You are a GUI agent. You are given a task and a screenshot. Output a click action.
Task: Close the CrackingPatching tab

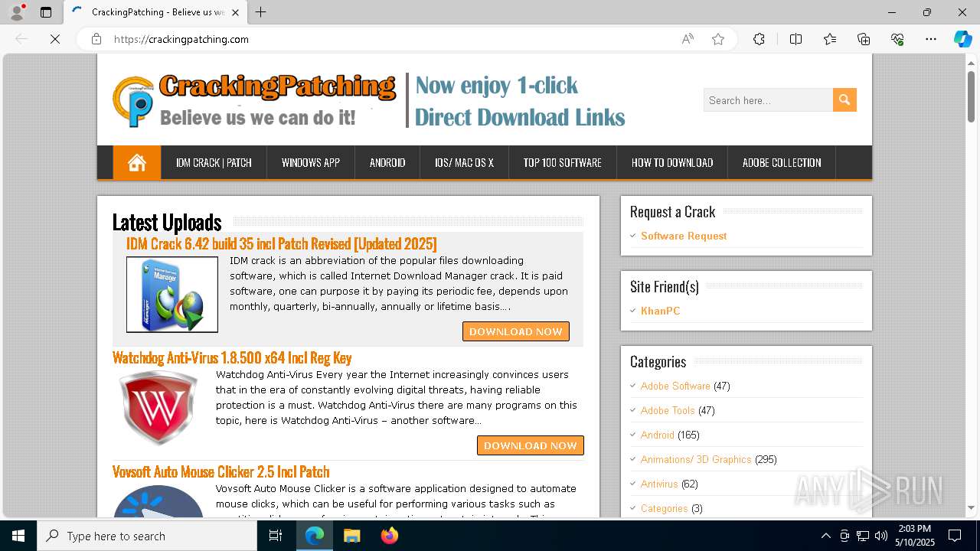coord(236,12)
